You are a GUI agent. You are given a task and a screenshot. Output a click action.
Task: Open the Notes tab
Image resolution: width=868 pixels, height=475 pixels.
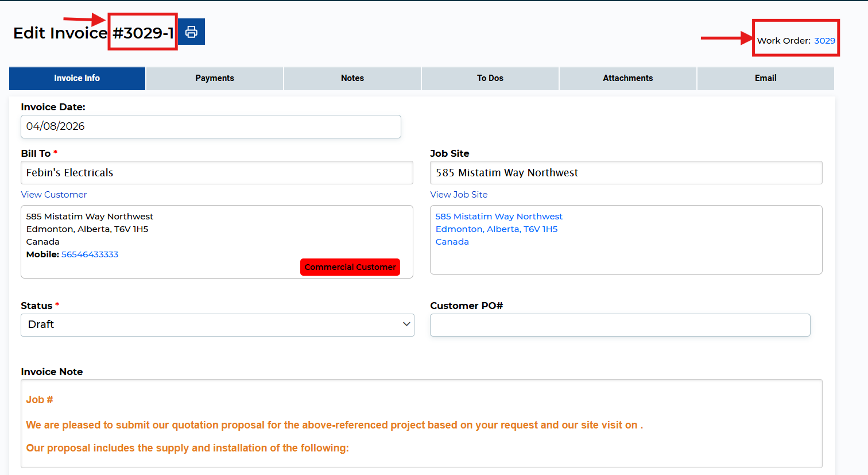[x=352, y=78]
